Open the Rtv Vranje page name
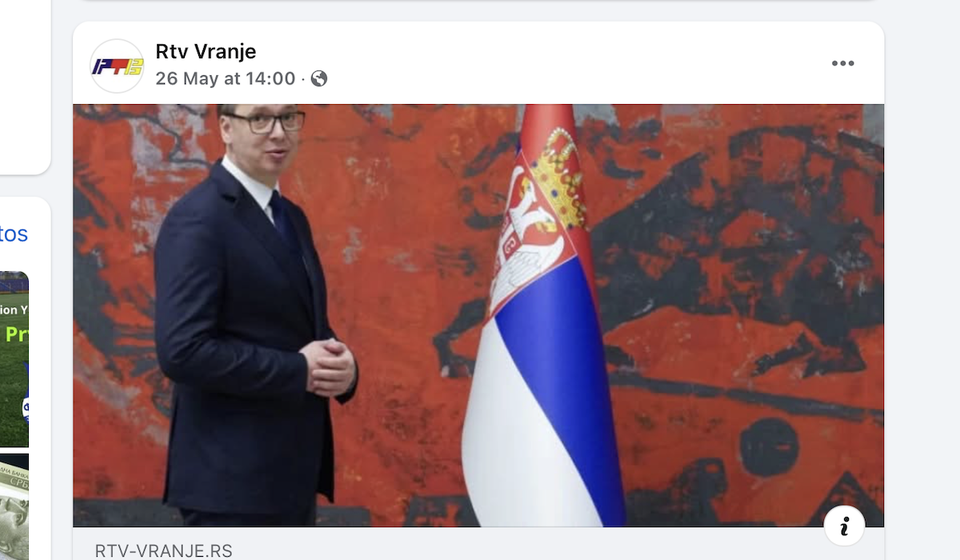Image resolution: width=960 pixels, height=560 pixels. point(206,51)
